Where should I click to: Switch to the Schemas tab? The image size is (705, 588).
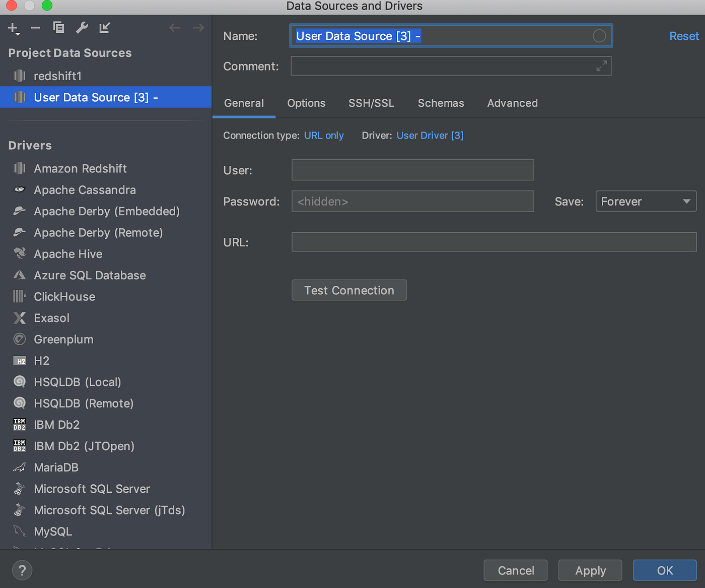click(441, 103)
